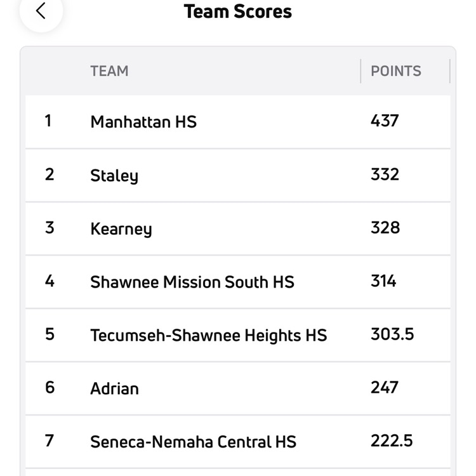
Task: Open Tecumseh-Shawnee Heights HS entry
Action: pyautogui.click(x=208, y=335)
